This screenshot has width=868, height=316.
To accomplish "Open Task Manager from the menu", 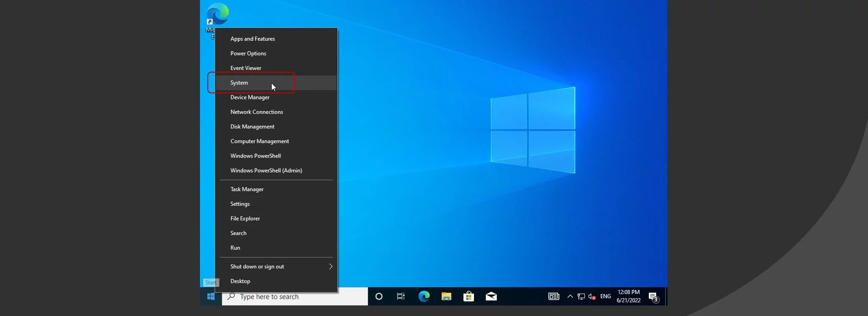I will 276,189.
